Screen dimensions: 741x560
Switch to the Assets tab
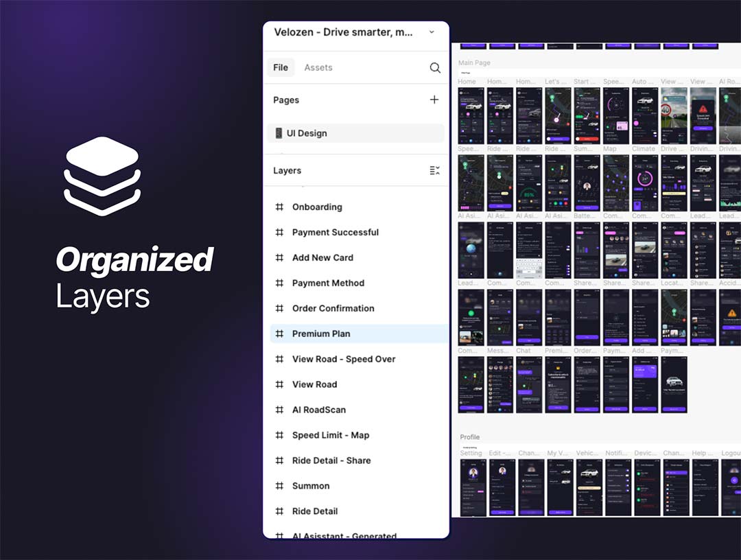pos(318,68)
